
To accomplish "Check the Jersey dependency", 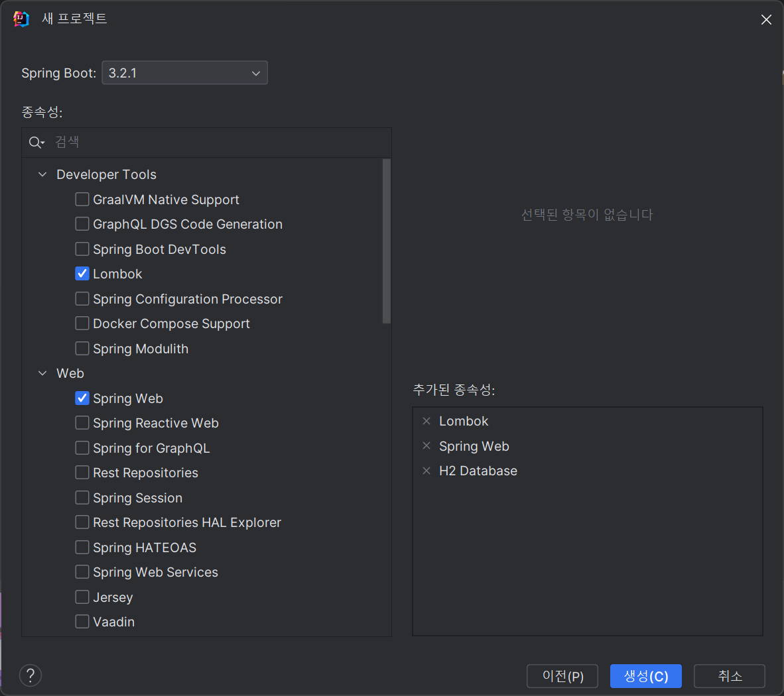I will (x=82, y=597).
